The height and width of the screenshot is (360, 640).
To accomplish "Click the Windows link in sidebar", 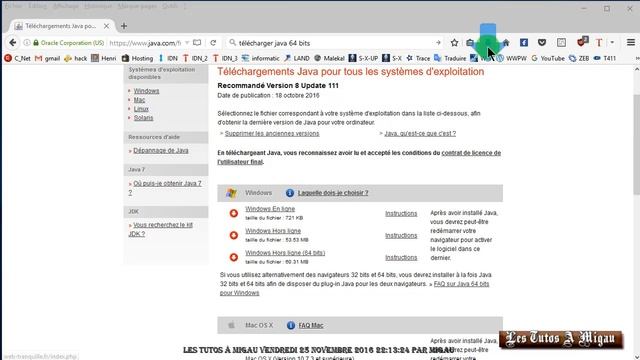I will 146,91.
